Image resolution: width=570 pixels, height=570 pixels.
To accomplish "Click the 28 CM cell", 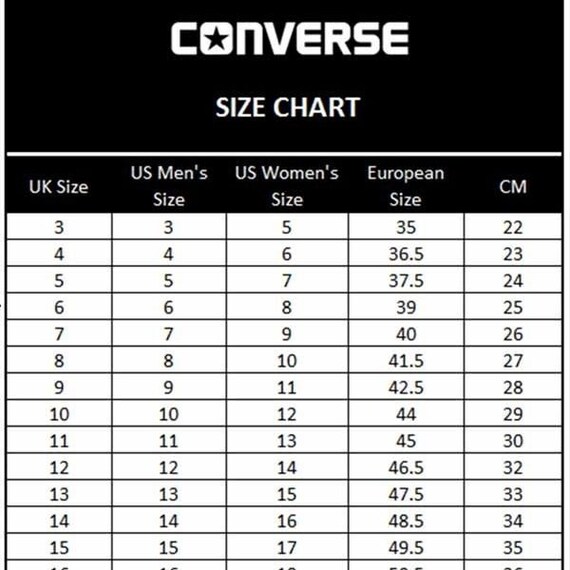I will [513, 387].
